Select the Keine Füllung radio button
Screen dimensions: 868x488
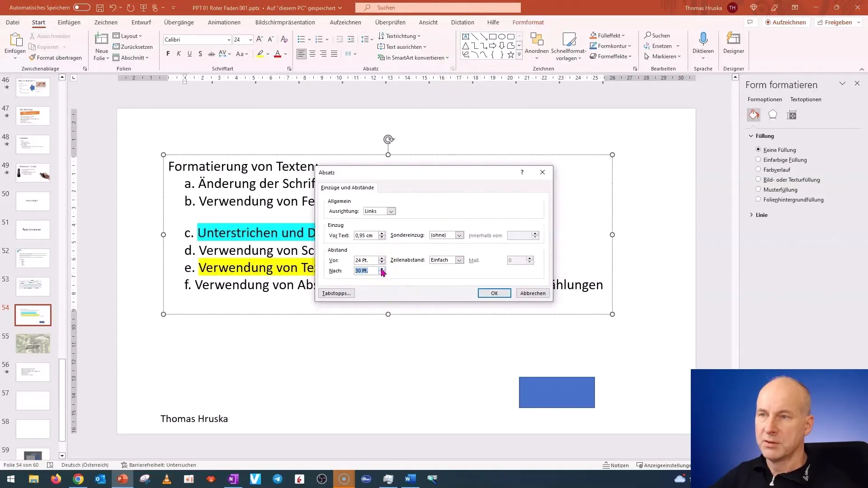[x=758, y=150]
